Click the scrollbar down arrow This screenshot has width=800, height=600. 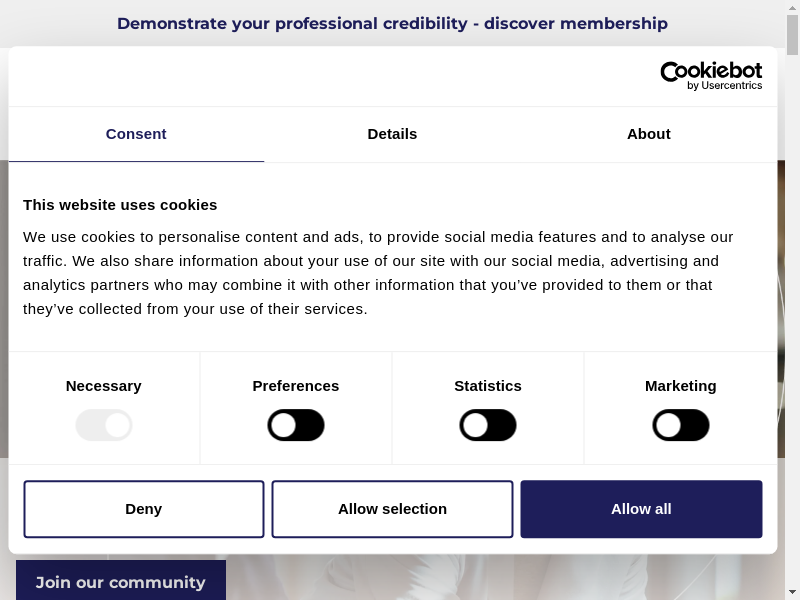[793, 592]
